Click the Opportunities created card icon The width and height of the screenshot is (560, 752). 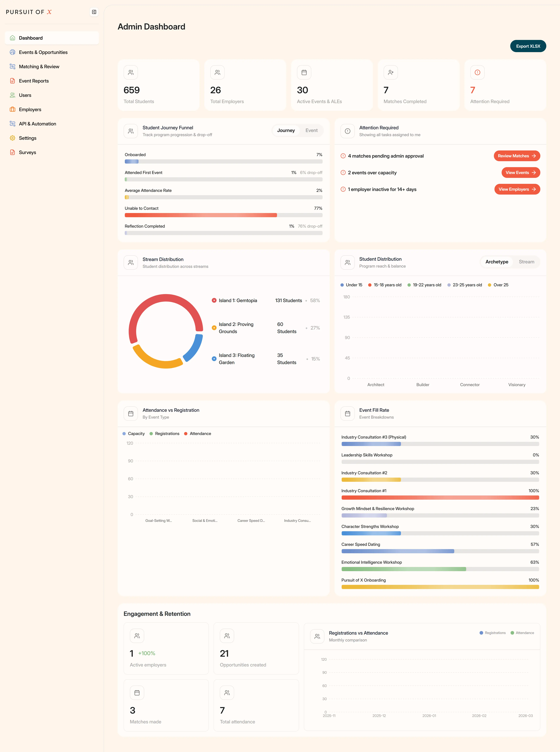pos(227,636)
